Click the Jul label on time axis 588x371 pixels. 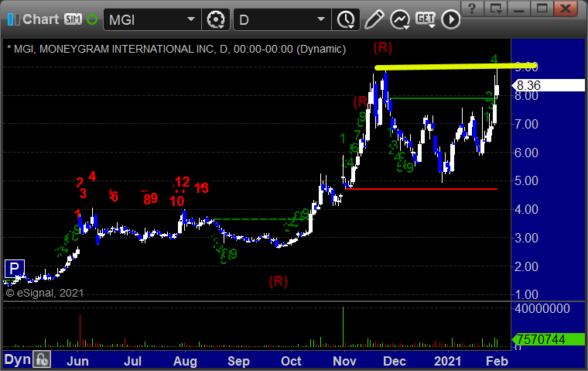(x=132, y=361)
